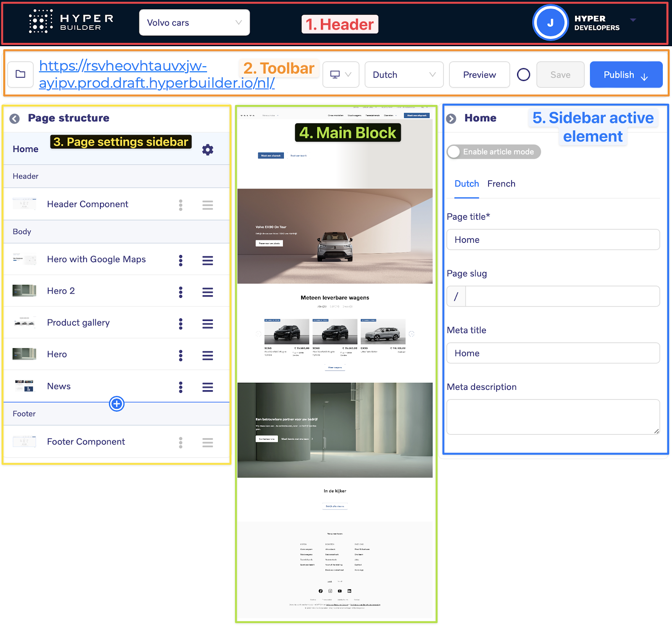The image size is (672, 636).
Task: Click the Header Component drag handle
Action: click(x=207, y=205)
